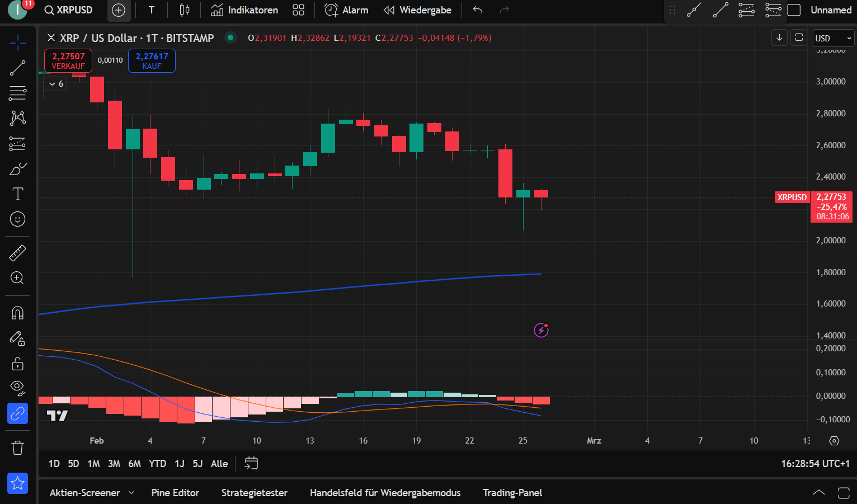Undo the last chart action
Image resolution: width=857 pixels, height=504 pixels.
[x=477, y=10]
